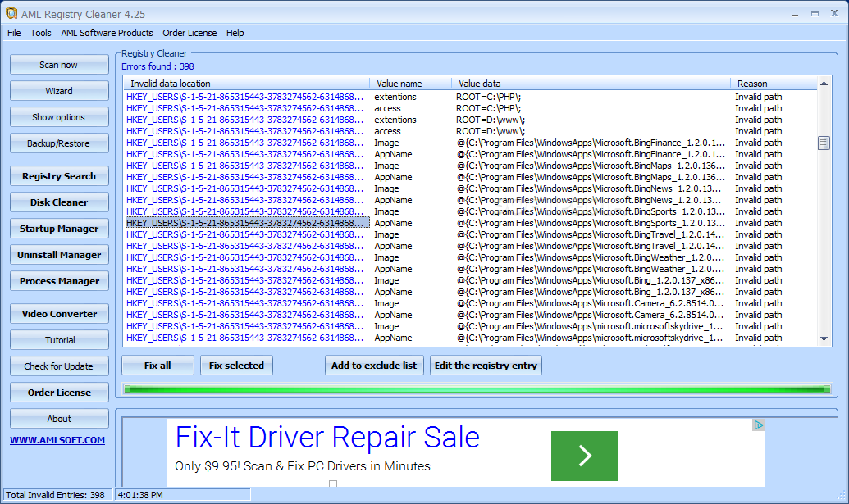Click the AdChoices icon on the ad banner

pyautogui.click(x=758, y=425)
